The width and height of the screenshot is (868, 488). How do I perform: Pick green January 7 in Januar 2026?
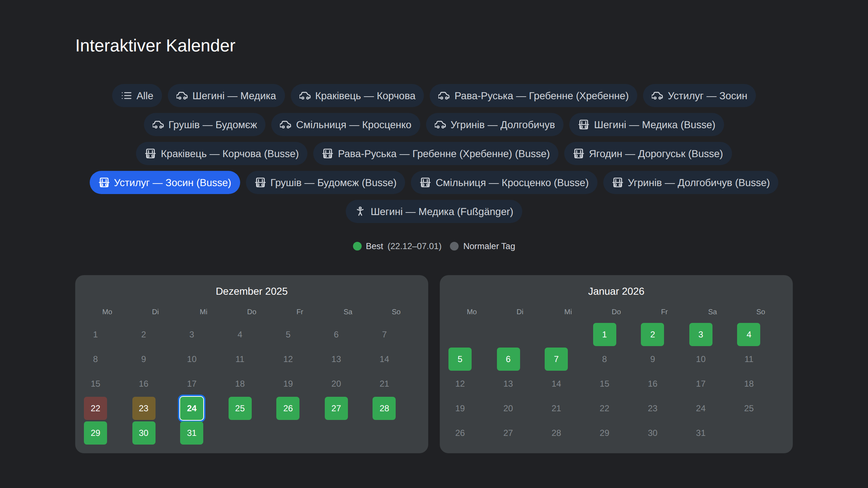(x=556, y=359)
